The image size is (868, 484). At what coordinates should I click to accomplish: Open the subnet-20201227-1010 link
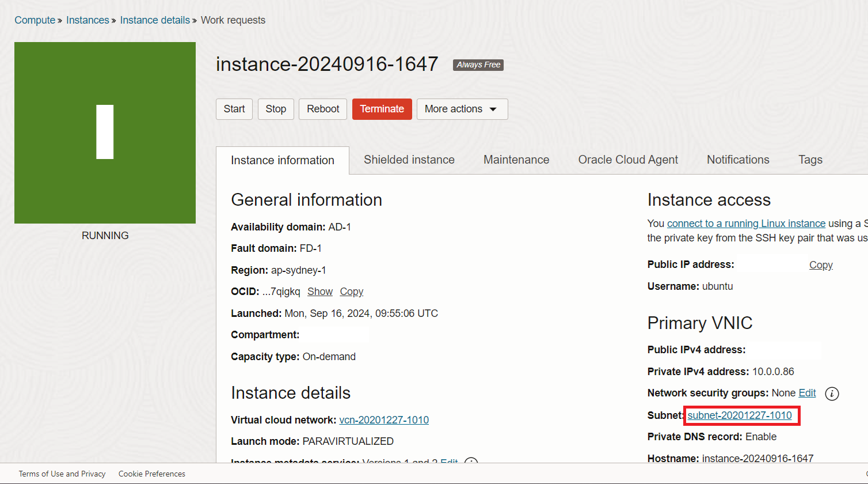pyautogui.click(x=740, y=415)
